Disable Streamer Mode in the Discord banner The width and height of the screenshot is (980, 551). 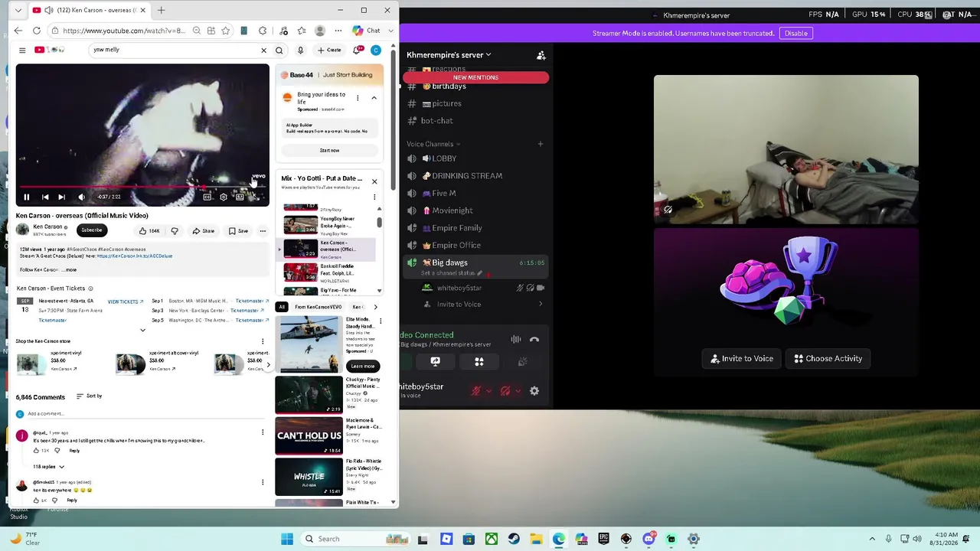(796, 34)
